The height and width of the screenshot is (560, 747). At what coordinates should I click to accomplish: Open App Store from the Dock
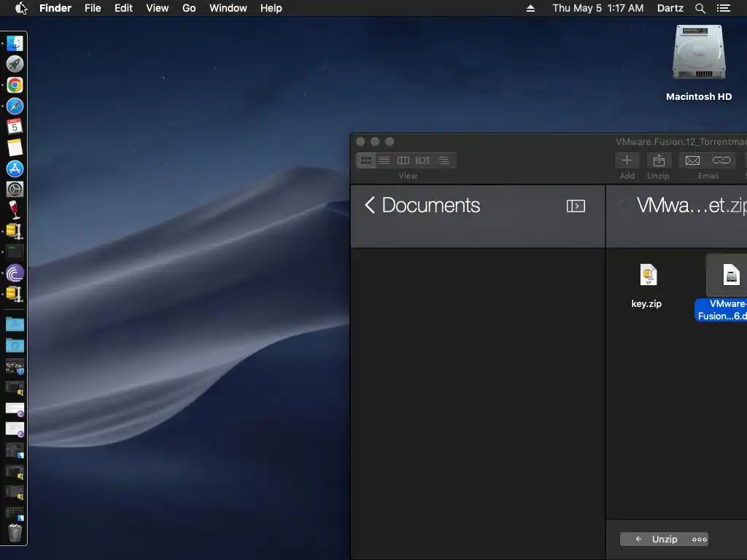click(x=15, y=168)
